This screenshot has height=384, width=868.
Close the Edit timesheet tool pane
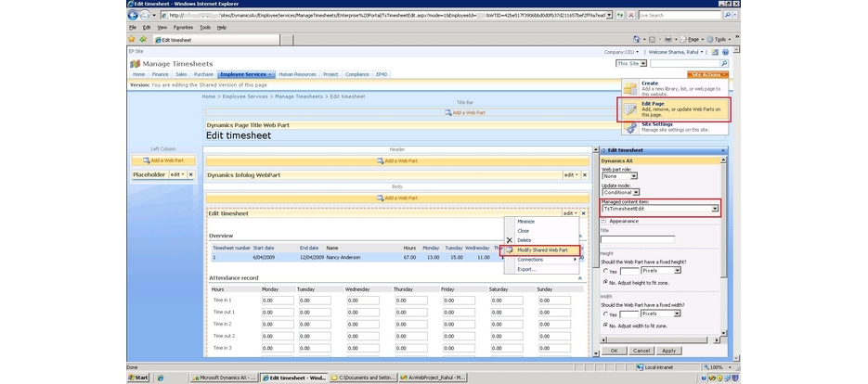pos(723,150)
